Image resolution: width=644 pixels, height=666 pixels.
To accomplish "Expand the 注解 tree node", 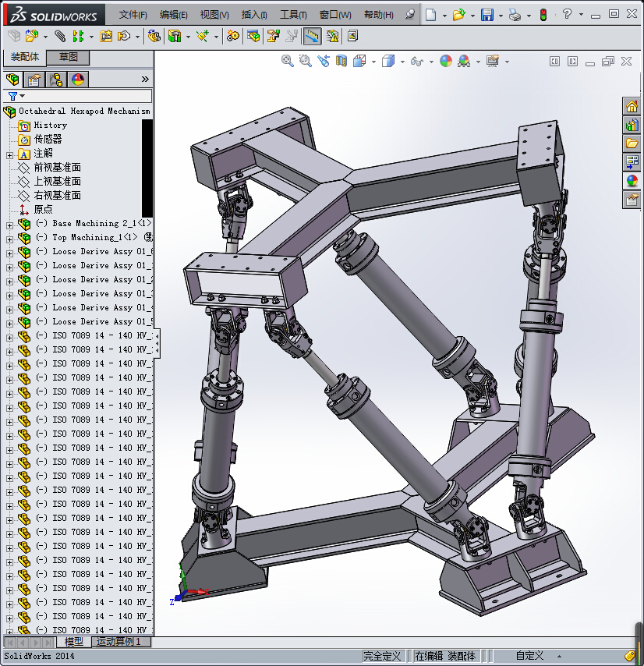I will (x=9, y=155).
